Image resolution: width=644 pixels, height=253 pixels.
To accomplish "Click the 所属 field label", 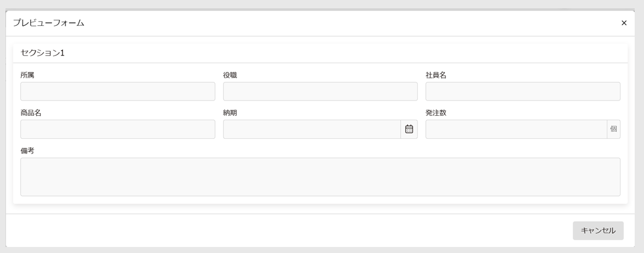I will [x=27, y=75].
